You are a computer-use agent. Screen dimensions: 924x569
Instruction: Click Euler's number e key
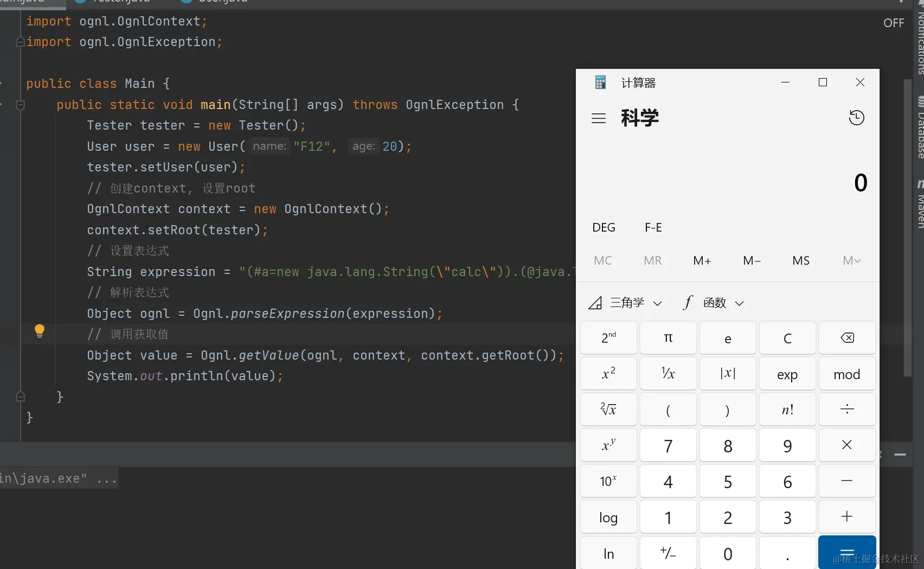pyautogui.click(x=728, y=338)
